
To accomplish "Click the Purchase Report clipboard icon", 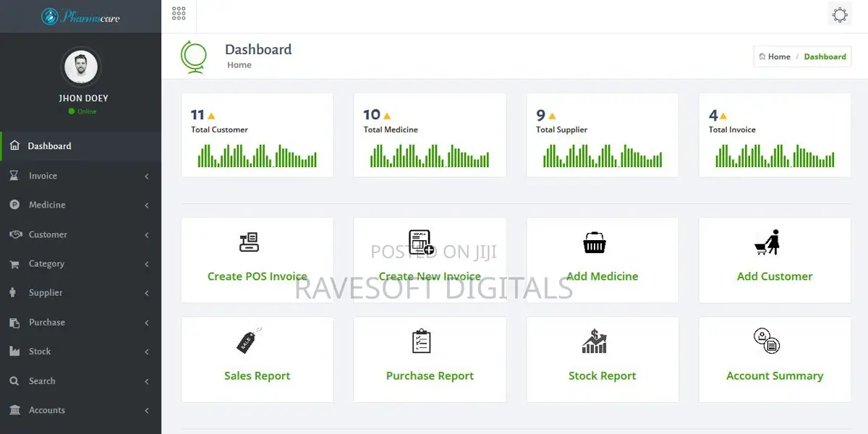I will [x=421, y=341].
